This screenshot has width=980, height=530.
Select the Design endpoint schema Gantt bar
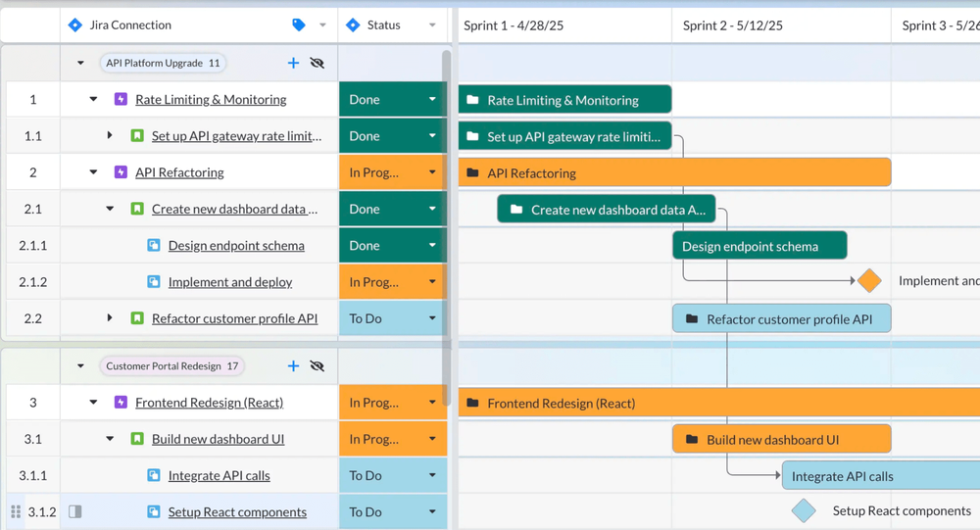click(x=759, y=246)
